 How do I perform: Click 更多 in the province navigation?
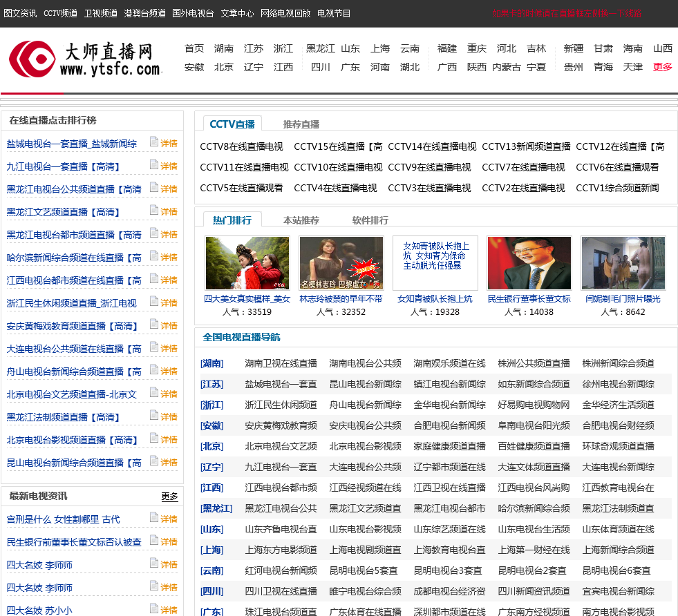tap(662, 67)
